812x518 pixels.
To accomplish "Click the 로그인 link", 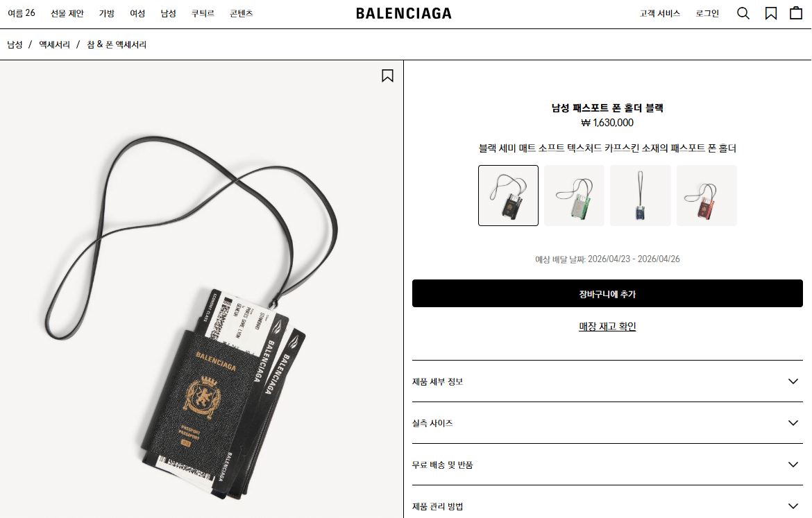I will (707, 13).
